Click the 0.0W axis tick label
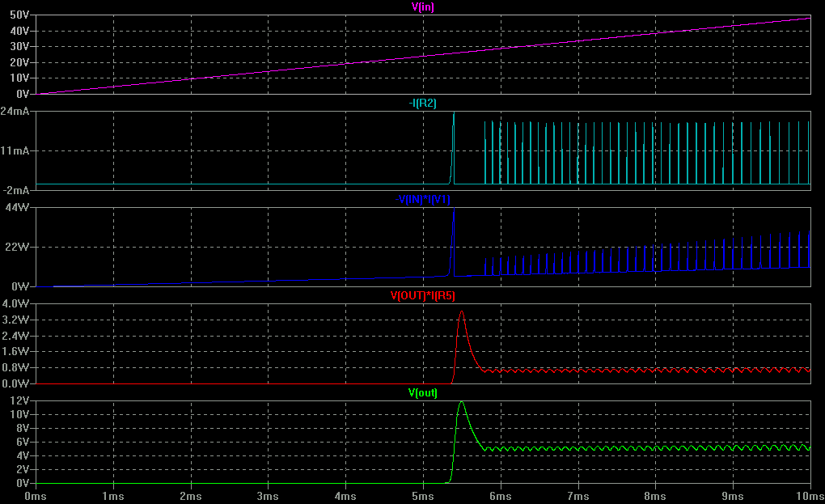Image resolution: width=825 pixels, height=504 pixels. [x=16, y=383]
